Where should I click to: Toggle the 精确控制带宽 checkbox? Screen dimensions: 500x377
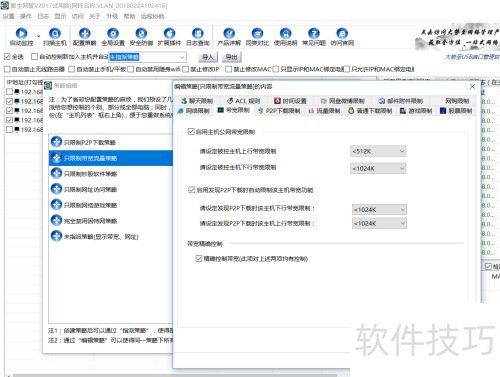199,258
